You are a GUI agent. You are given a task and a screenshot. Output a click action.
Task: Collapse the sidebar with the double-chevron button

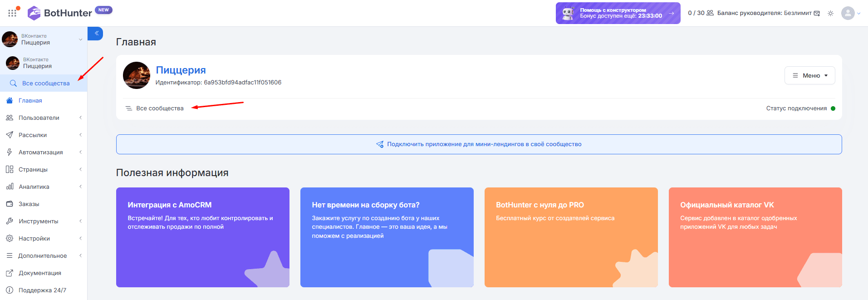96,33
